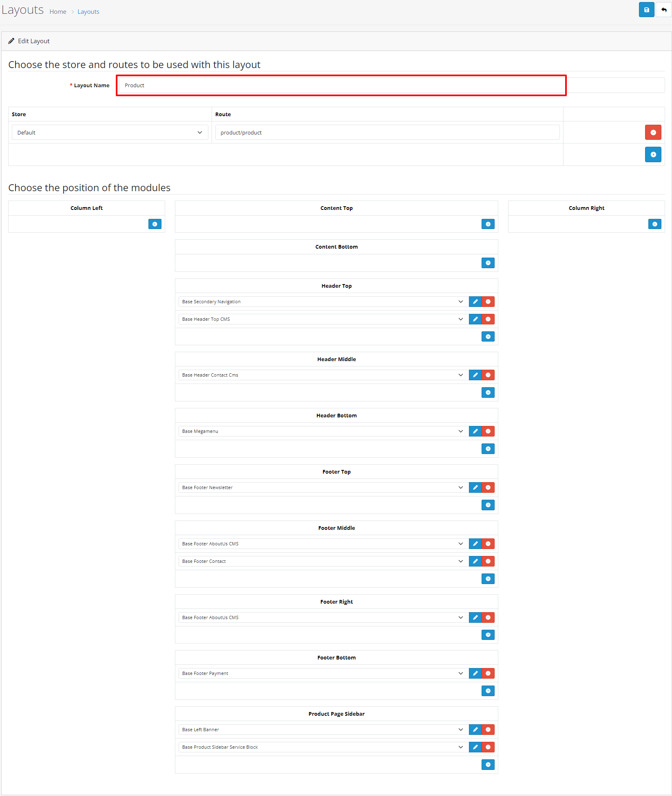Add a module to Column Left

click(155, 224)
